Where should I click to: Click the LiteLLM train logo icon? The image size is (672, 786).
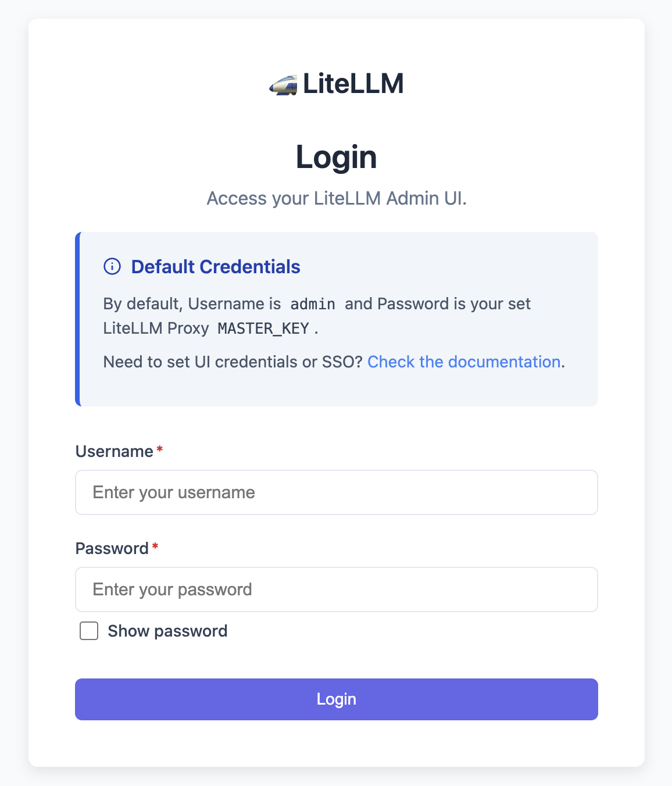point(283,84)
